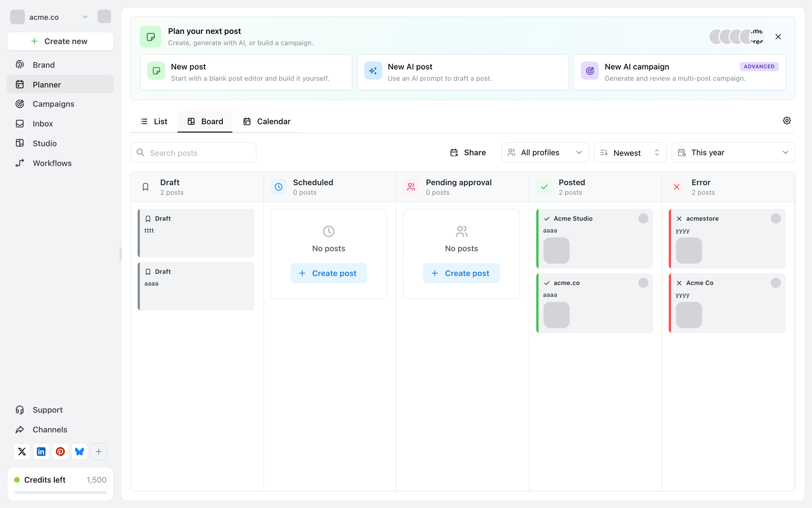Open the All profiles dropdown

(545, 152)
